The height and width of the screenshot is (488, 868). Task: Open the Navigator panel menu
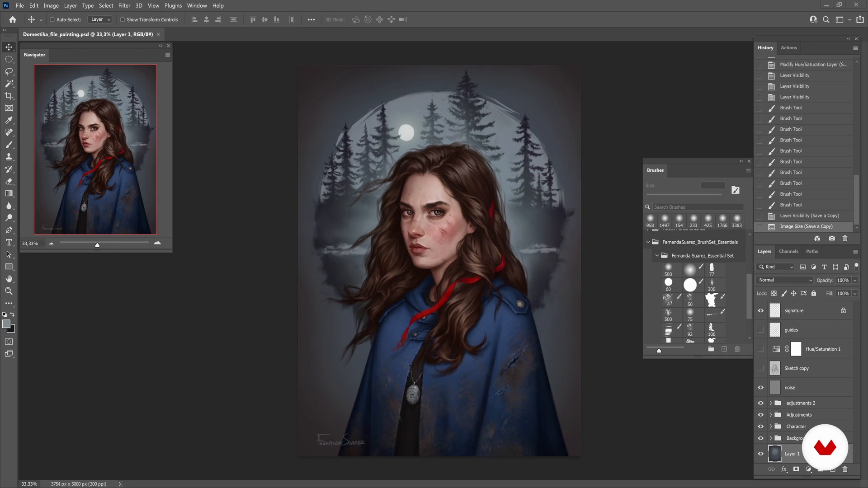(168, 55)
